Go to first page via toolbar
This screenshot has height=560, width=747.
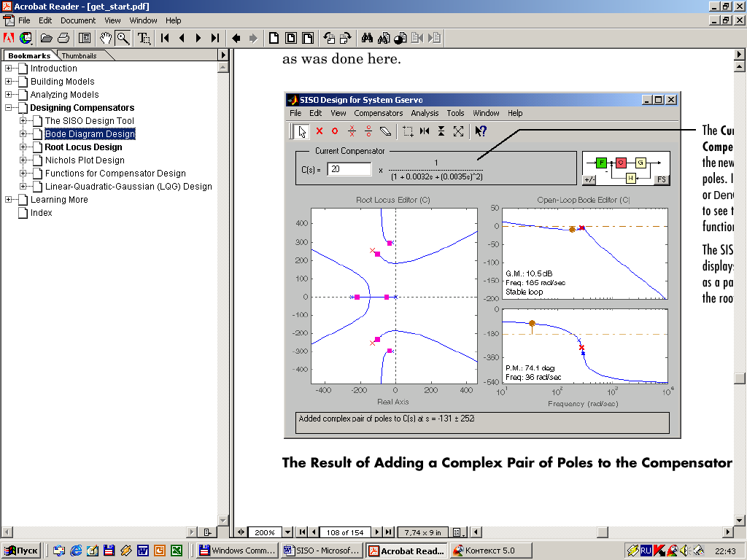click(165, 38)
